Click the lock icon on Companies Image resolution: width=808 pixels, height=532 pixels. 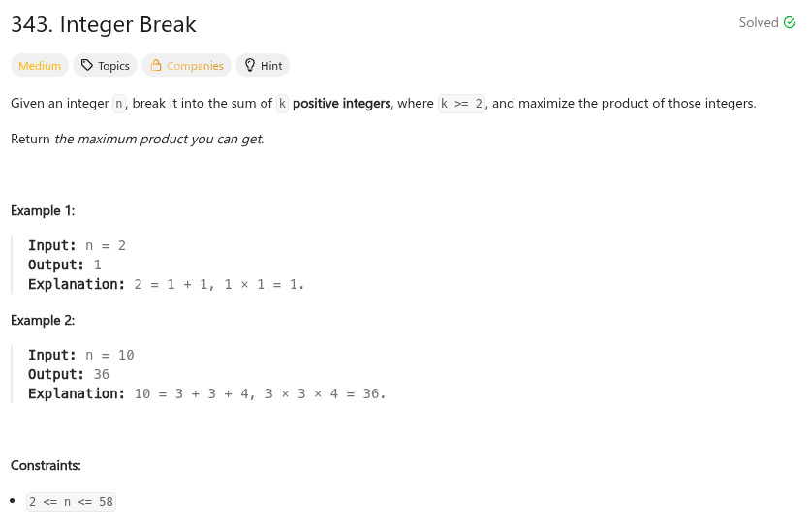[x=155, y=66]
